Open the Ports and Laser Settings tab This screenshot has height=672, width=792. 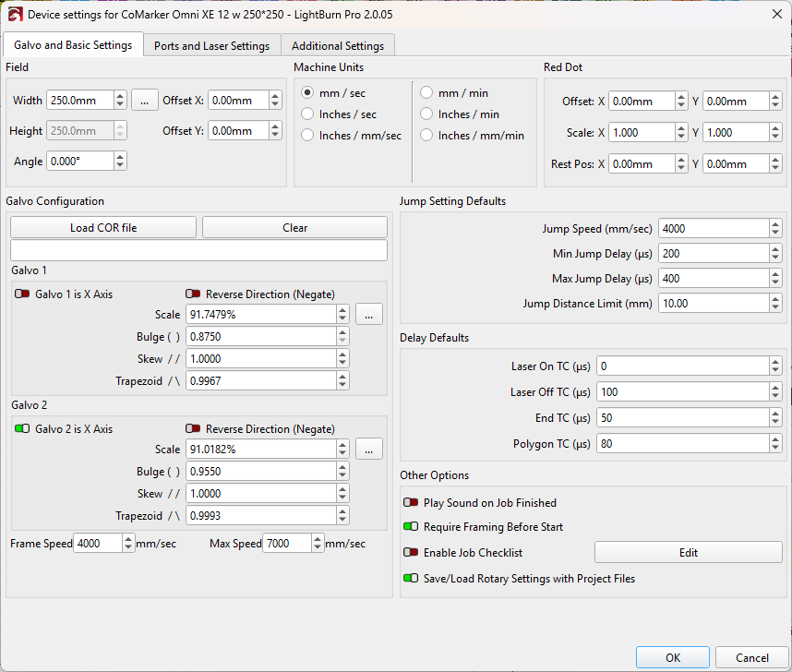click(211, 45)
